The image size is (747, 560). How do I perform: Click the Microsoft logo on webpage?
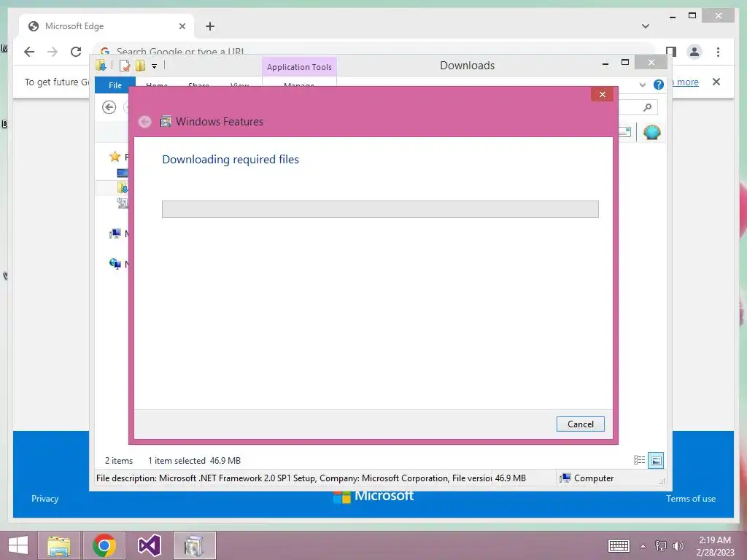[x=373, y=497]
